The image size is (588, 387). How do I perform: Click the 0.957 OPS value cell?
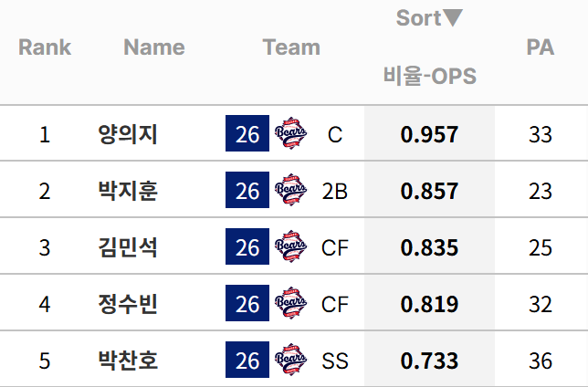click(x=429, y=134)
